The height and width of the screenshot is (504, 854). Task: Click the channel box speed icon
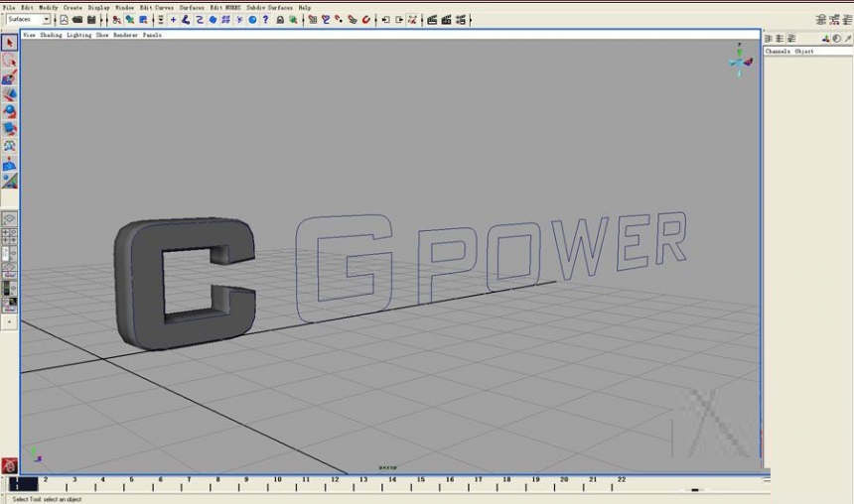click(x=836, y=39)
